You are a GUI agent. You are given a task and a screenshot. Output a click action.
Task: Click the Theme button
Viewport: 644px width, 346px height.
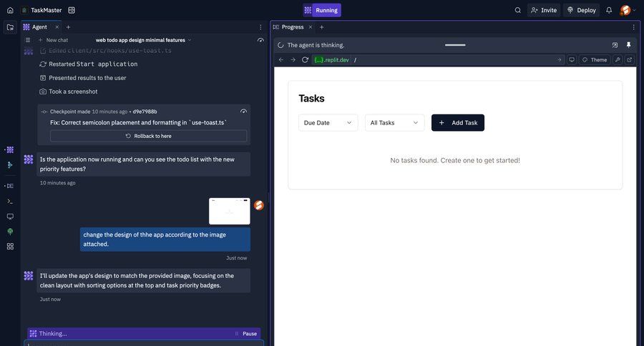click(x=595, y=60)
